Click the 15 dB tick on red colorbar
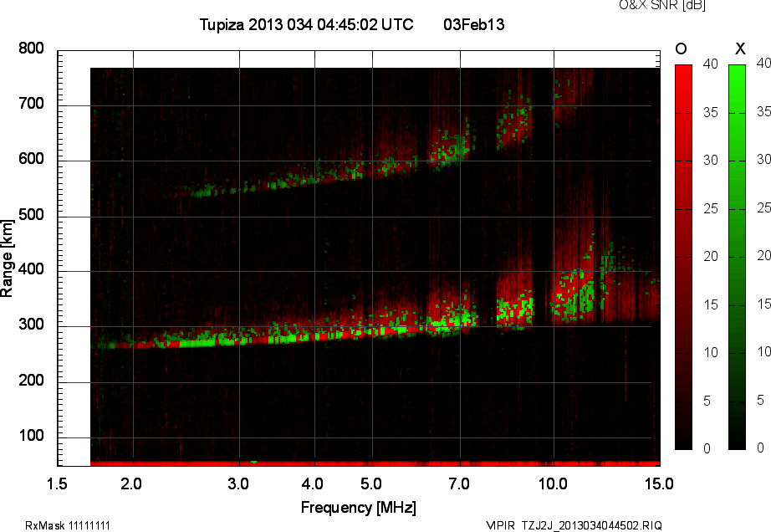Image resolution: width=771 pixels, height=532 pixels. (x=711, y=304)
